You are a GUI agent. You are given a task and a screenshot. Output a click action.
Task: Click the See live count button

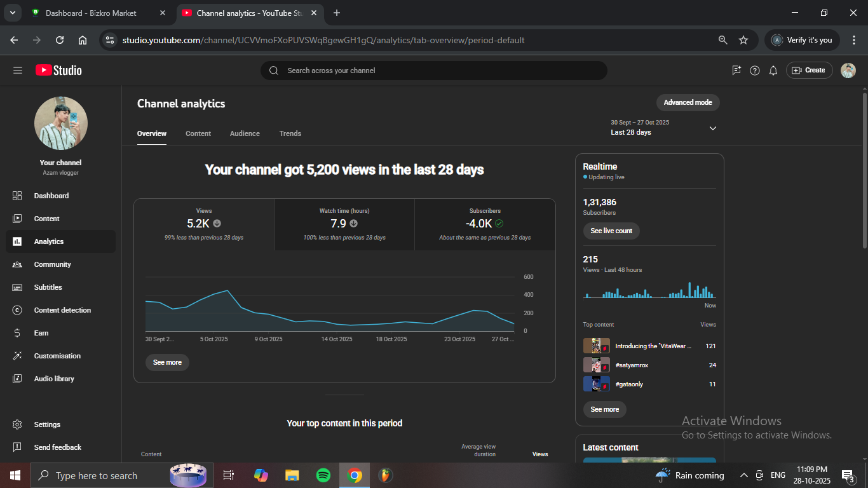click(611, 231)
